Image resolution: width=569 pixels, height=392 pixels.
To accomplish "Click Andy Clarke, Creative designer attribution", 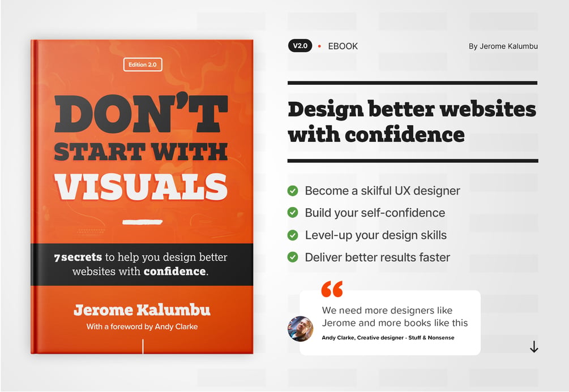I will tap(388, 338).
